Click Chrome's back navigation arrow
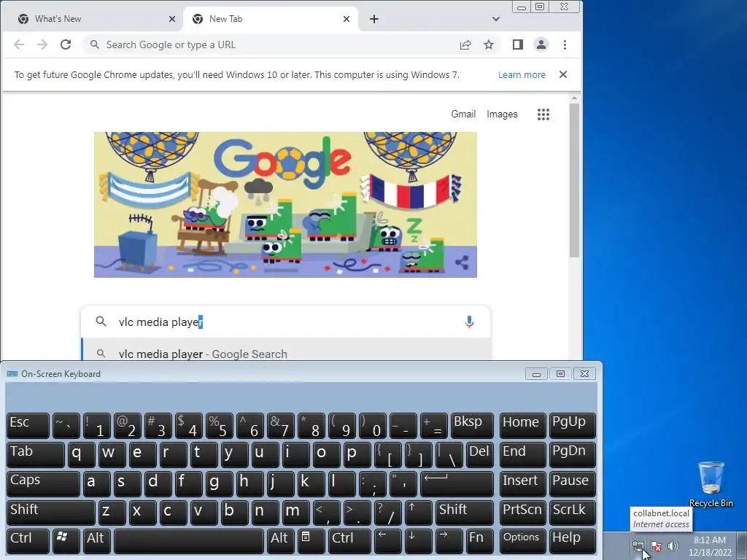Viewport: 747px width, 560px height. pyautogui.click(x=19, y=44)
